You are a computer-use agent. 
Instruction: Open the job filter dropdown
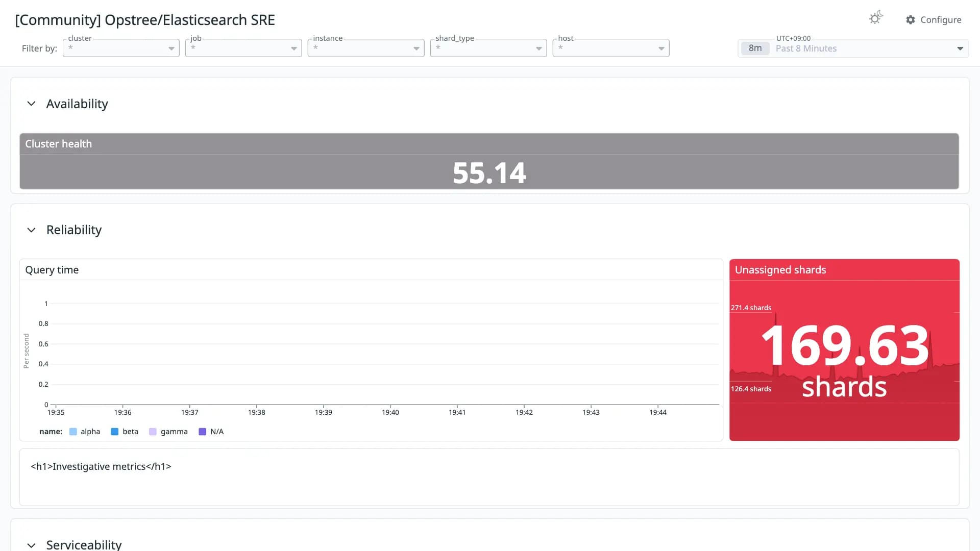pos(243,48)
